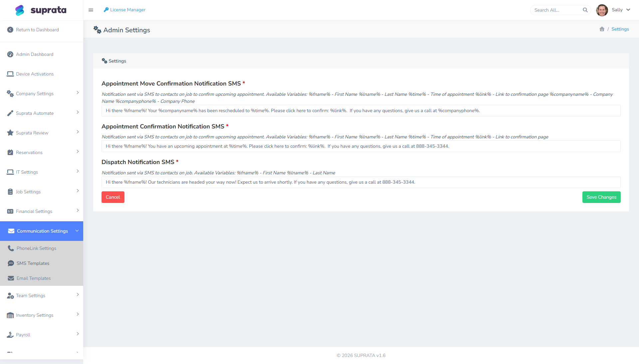
Task: Click the IT Settings laptop icon
Action: tap(10, 172)
